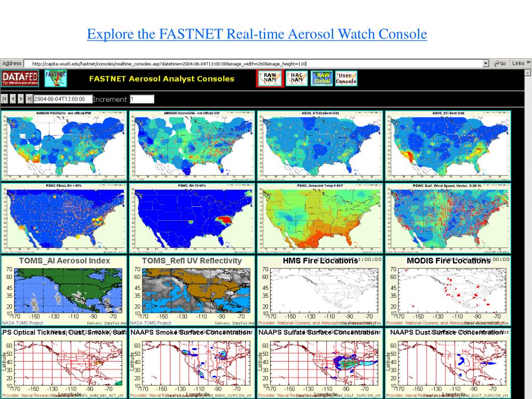Open the NAAPS Sulfate Surface Concentration map
Viewport: 532px width, 399px height.
(320, 363)
